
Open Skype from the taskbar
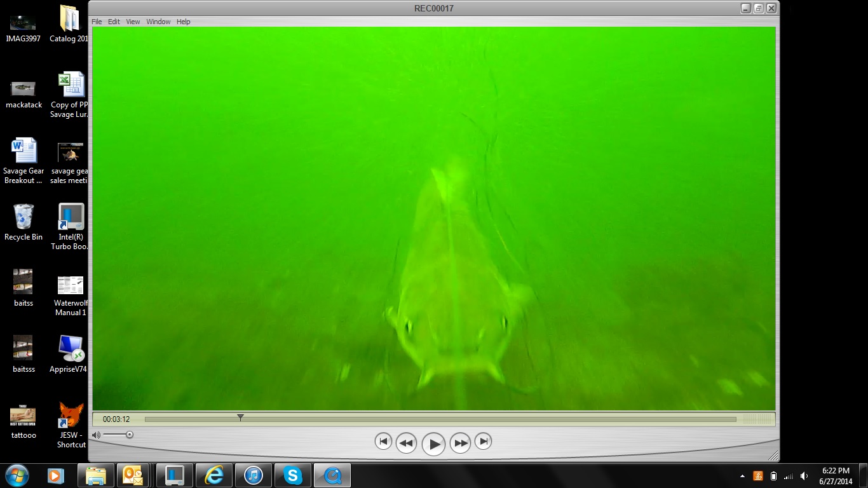[x=292, y=475]
